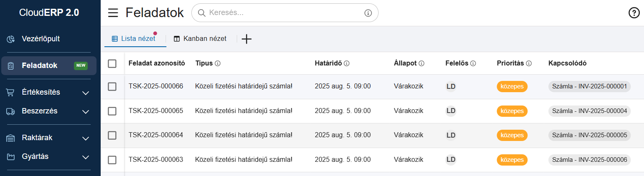This screenshot has height=176, width=644.
Task: Expand the Raktárak sidebar group
Action: point(86,138)
